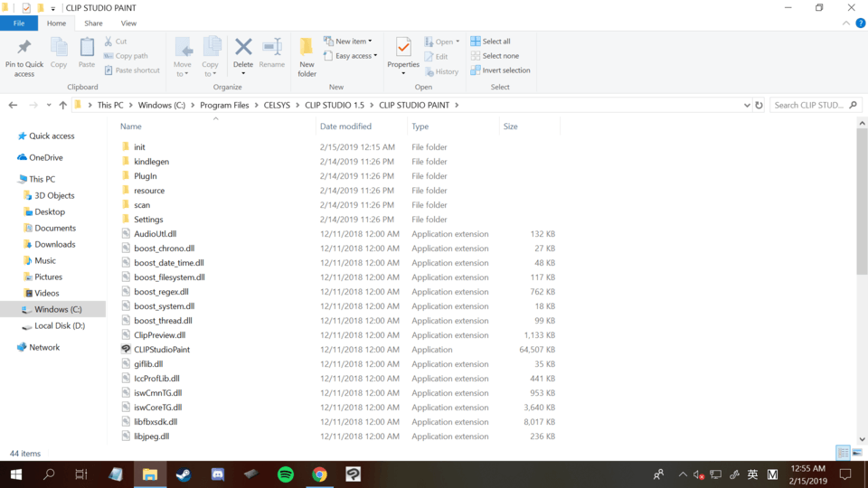Go back with the Back arrow
This screenshot has width=868, height=488.
[x=14, y=105]
